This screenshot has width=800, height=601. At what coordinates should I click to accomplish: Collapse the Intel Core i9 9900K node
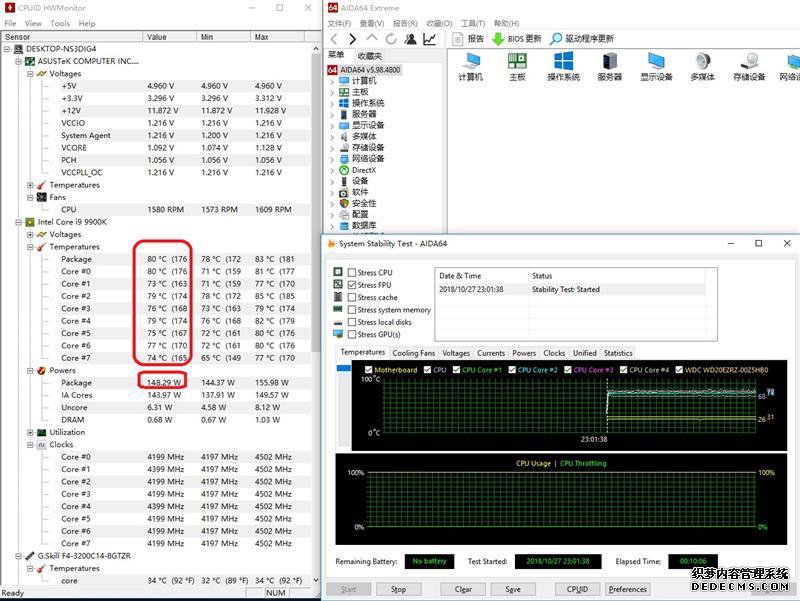pos(18,222)
